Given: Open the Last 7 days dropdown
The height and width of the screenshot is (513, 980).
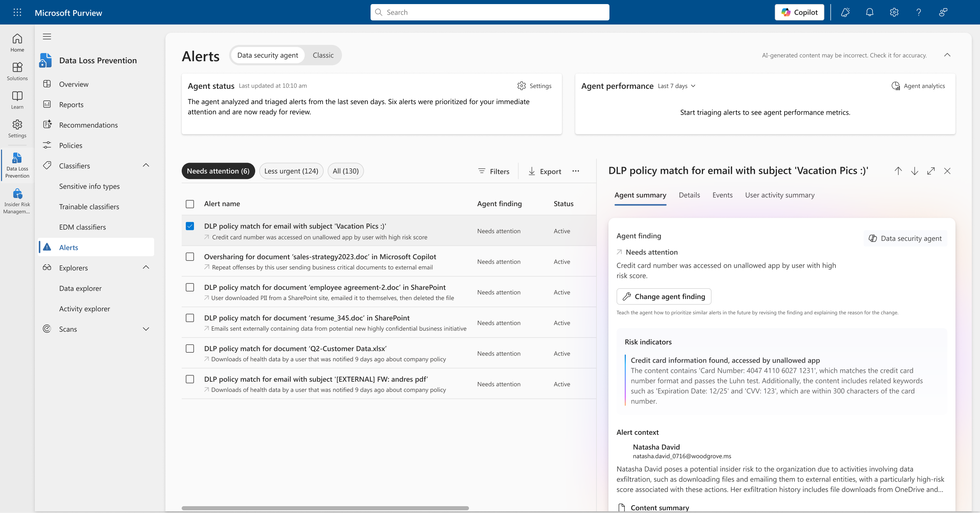Looking at the screenshot, I should (677, 86).
